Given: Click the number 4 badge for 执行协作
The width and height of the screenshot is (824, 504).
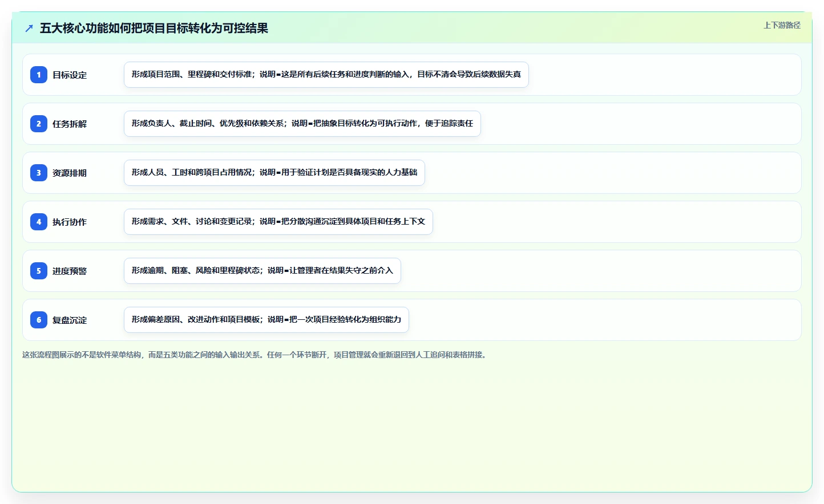Looking at the screenshot, I should pyautogui.click(x=39, y=222).
